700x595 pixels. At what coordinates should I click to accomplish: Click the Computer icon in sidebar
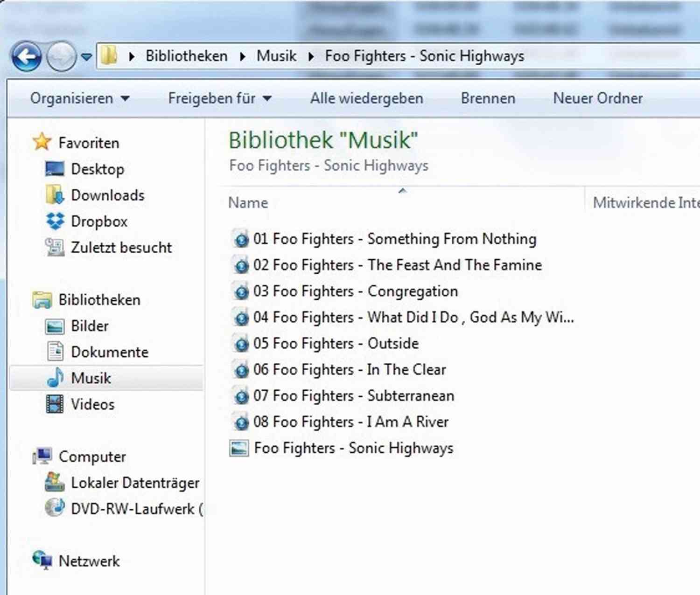[x=42, y=456]
